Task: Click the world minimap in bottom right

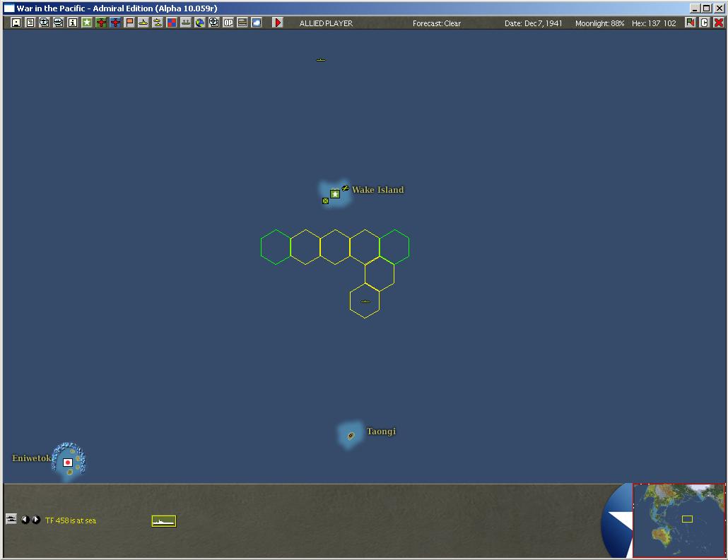Action: [679, 520]
